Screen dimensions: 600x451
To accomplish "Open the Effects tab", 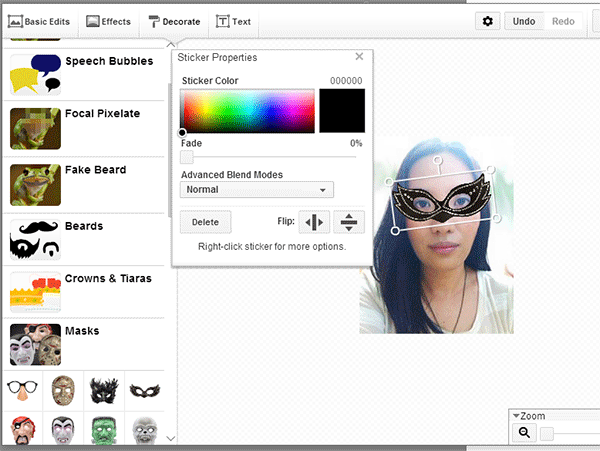I will [x=109, y=21].
